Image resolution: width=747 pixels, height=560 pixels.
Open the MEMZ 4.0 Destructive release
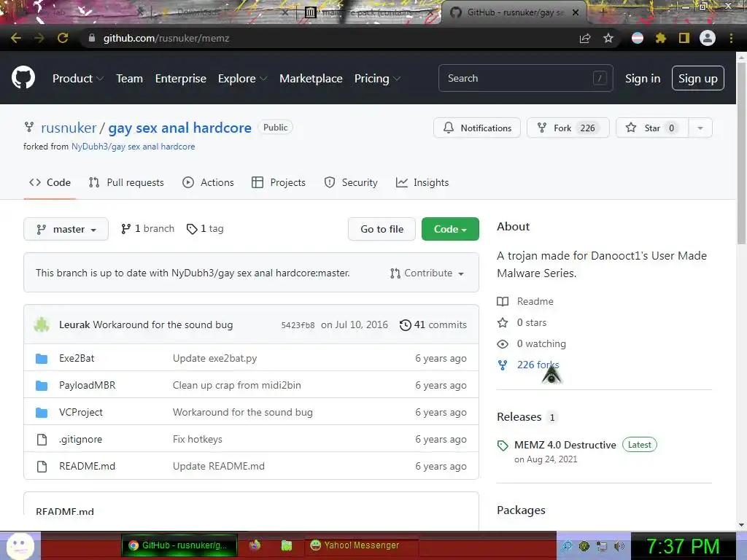[x=565, y=445]
